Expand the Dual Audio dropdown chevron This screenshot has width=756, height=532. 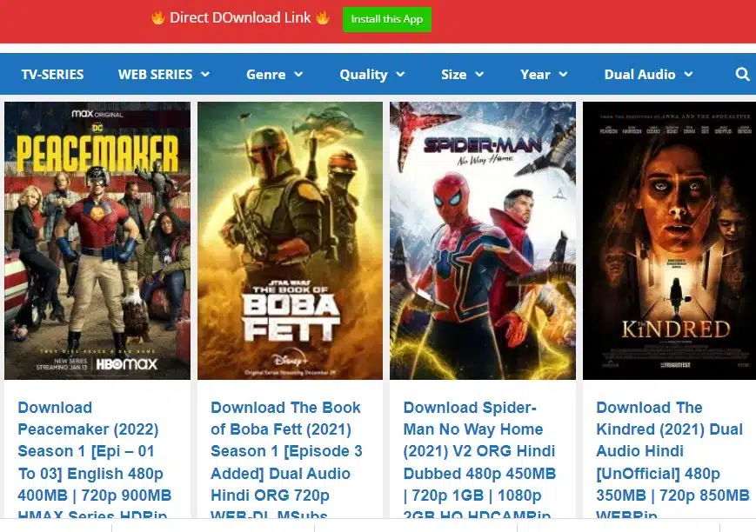pyautogui.click(x=689, y=74)
